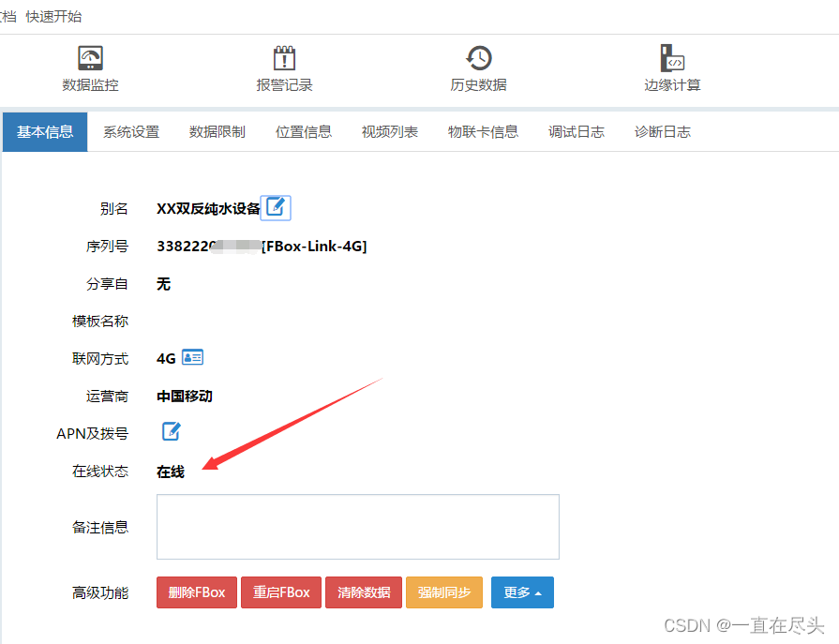
Task: Click the 清除数据 button
Action: (x=364, y=592)
